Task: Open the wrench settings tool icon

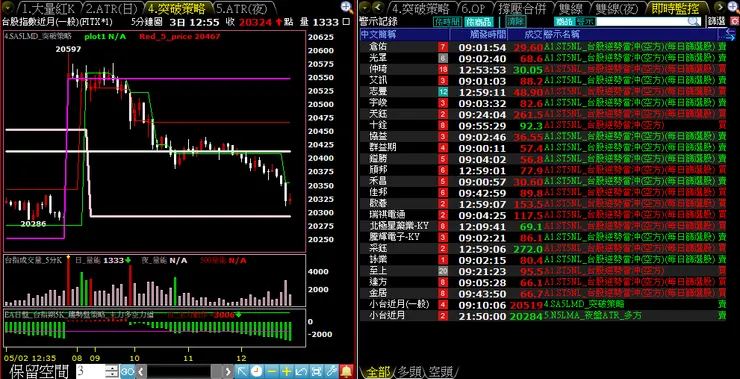Action: tap(331, 371)
